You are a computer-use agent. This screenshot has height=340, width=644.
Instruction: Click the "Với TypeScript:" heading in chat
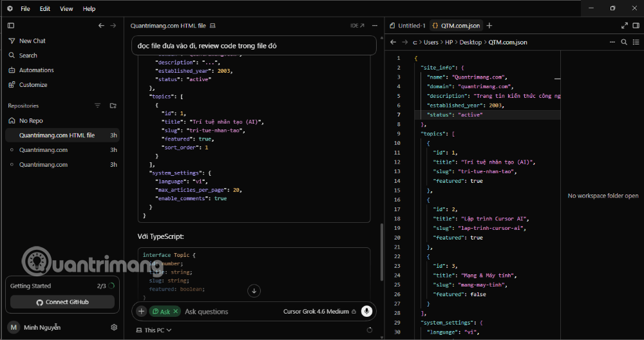pos(160,236)
